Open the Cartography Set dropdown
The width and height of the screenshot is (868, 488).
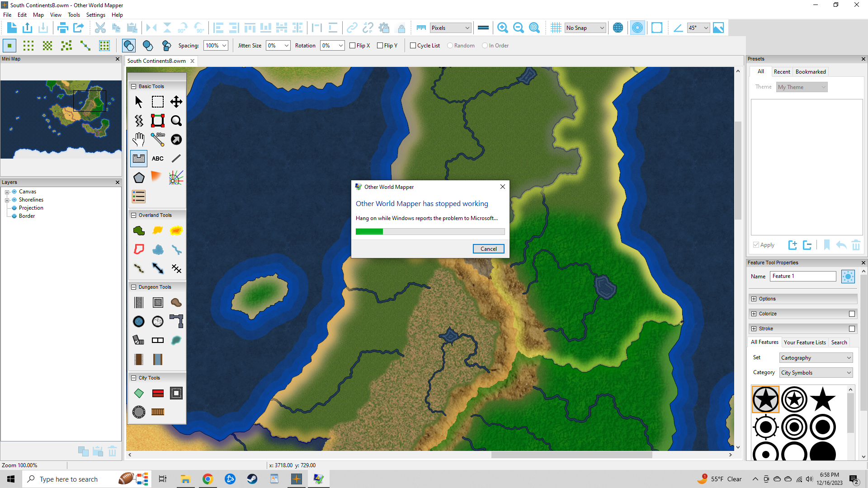point(816,358)
